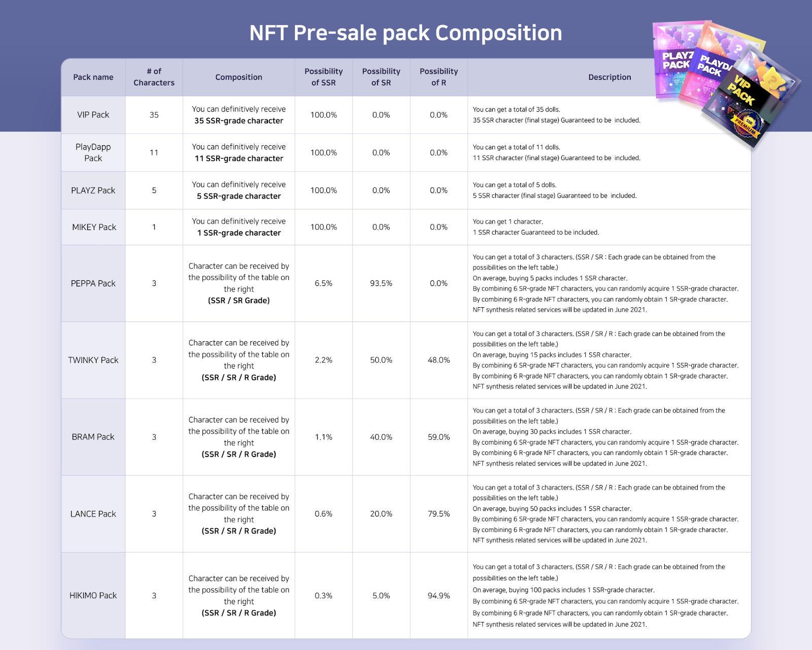Click the 'Possibility of SR' column header
This screenshot has width=812, height=650.
pyautogui.click(x=381, y=77)
